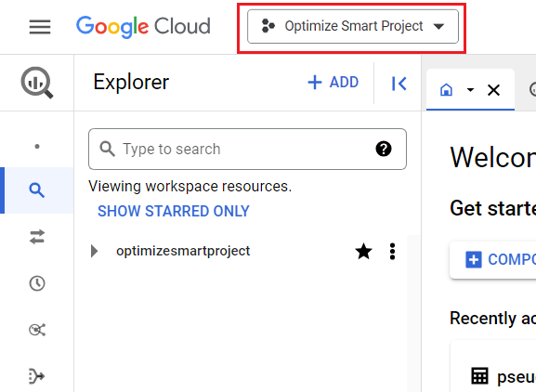Image resolution: width=536 pixels, height=392 pixels.
Task: Click the ADD button in Explorer
Action: 333,83
